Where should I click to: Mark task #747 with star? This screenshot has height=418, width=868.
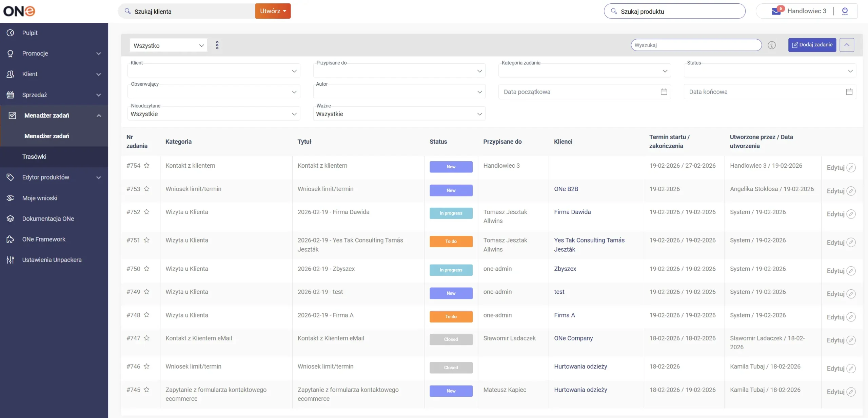[146, 338]
